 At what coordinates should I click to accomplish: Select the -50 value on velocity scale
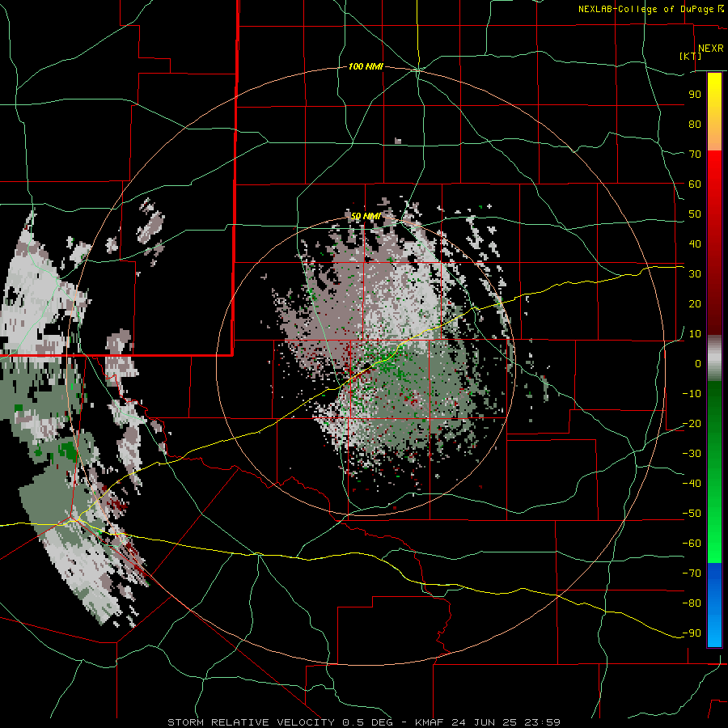coord(692,514)
